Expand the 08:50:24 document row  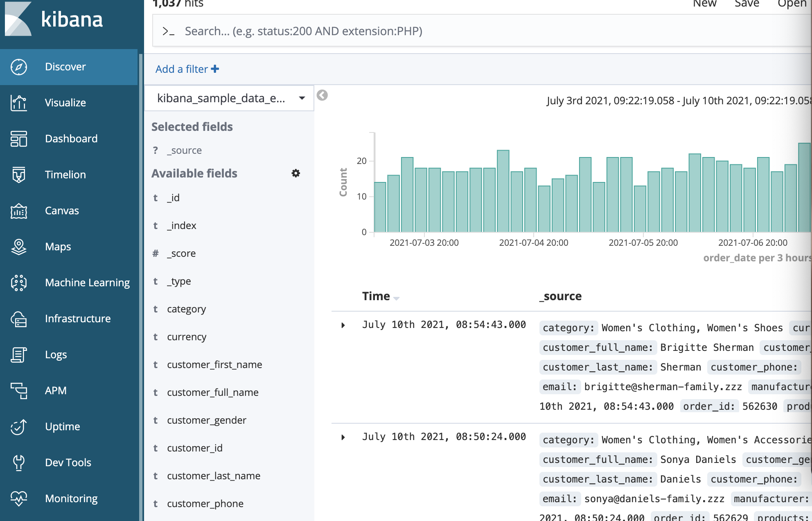tap(343, 437)
